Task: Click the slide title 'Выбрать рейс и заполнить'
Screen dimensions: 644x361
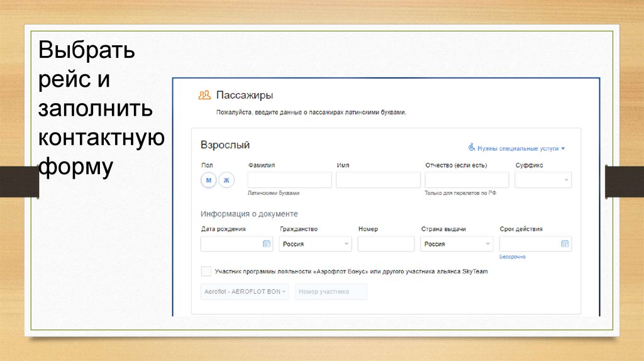Action: [101, 109]
